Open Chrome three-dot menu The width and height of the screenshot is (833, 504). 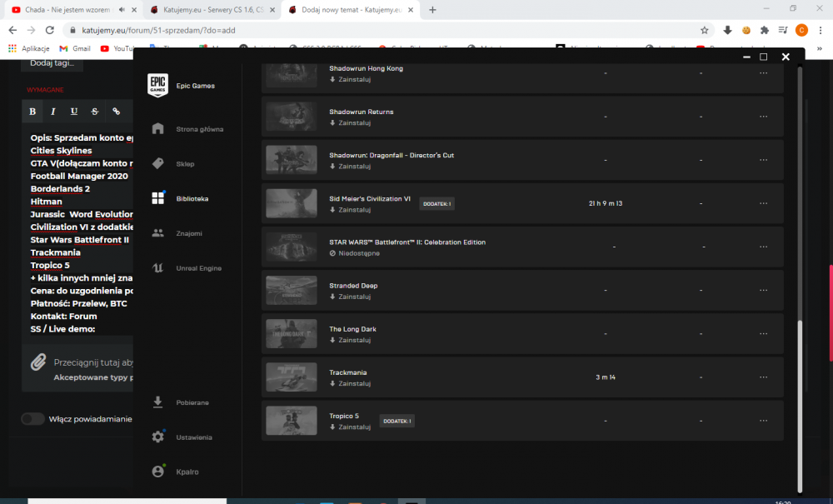coord(821,30)
